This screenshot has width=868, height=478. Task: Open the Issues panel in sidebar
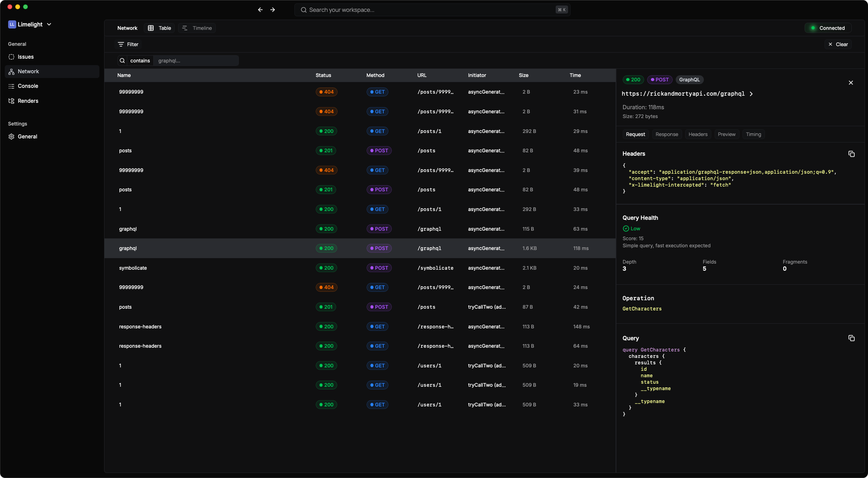point(26,57)
